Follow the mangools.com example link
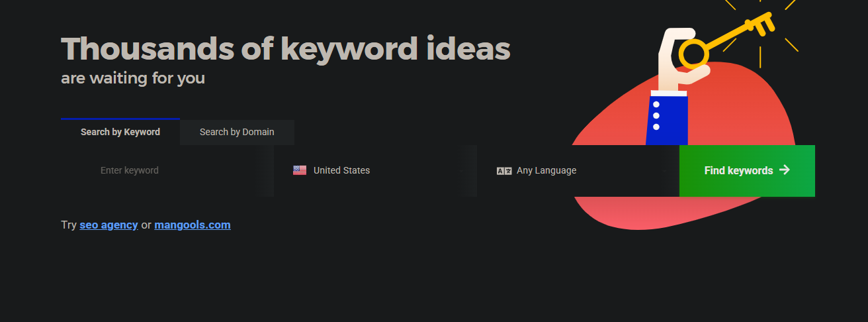The height and width of the screenshot is (322, 868). tap(193, 225)
